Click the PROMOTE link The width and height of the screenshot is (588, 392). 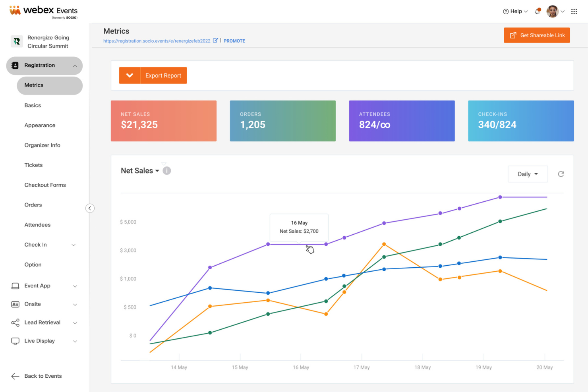point(234,41)
